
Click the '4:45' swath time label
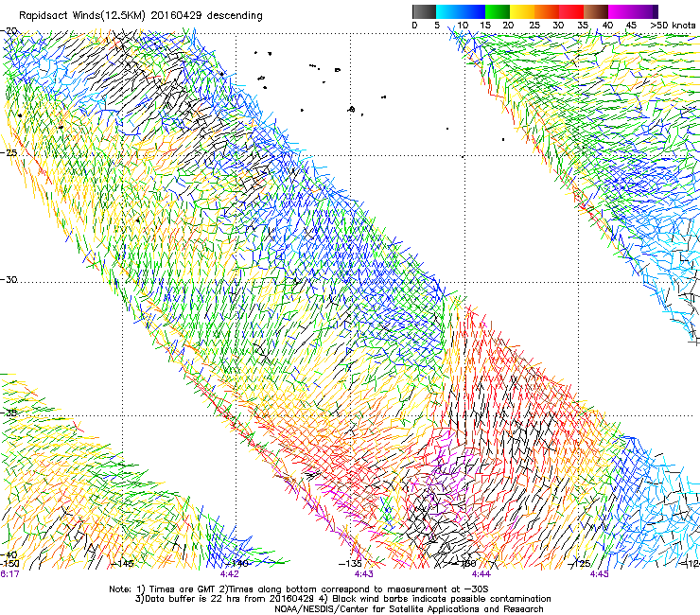coord(599,574)
